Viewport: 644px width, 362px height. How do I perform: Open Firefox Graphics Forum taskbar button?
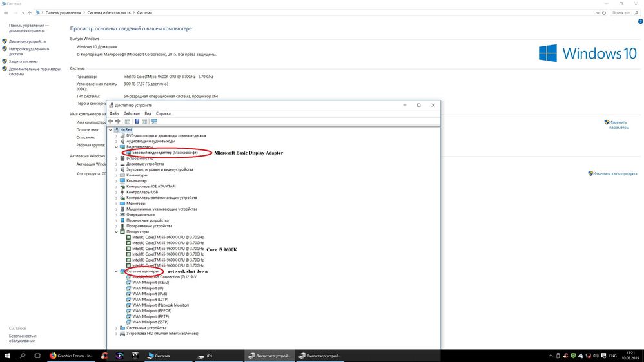(x=72, y=356)
